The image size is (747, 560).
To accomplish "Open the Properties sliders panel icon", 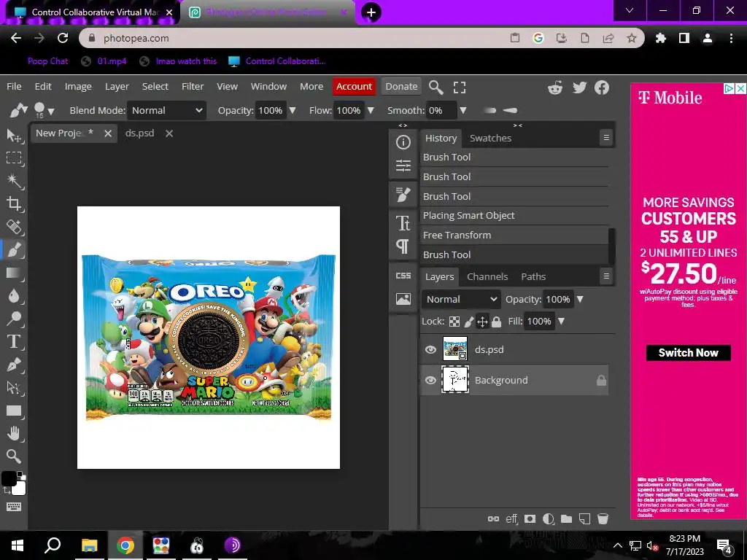I will point(403,166).
